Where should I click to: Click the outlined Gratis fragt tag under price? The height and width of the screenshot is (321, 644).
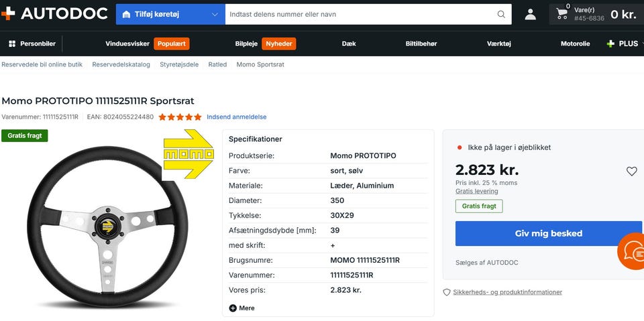[479, 206]
